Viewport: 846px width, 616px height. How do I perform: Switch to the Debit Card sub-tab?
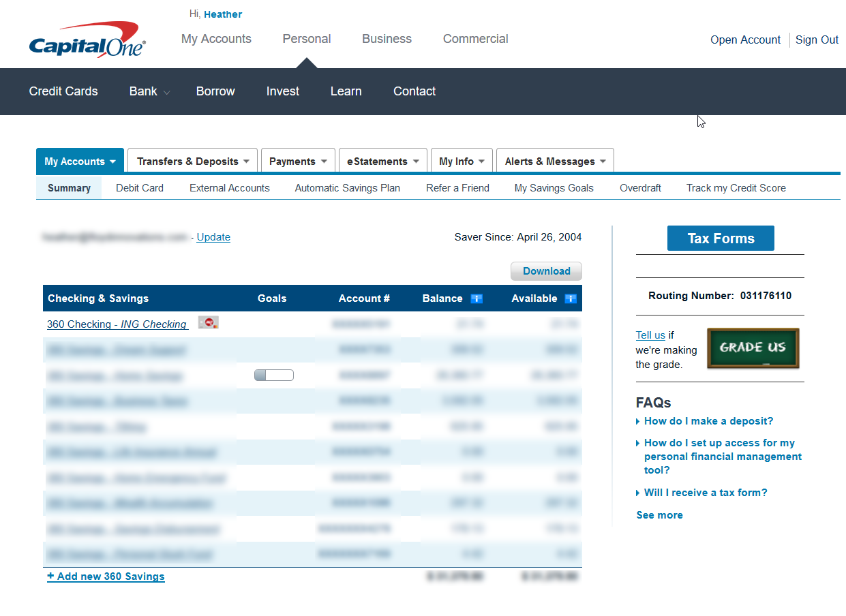pos(140,188)
